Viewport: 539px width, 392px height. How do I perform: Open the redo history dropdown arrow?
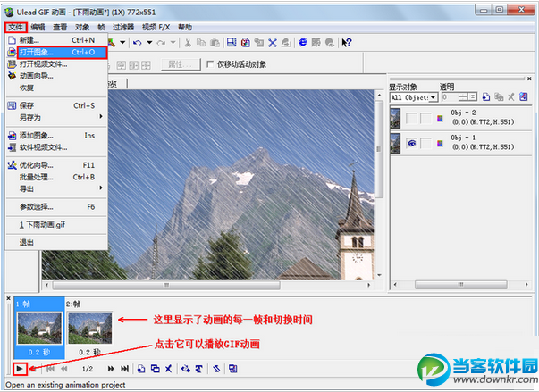pyautogui.click(x=173, y=43)
